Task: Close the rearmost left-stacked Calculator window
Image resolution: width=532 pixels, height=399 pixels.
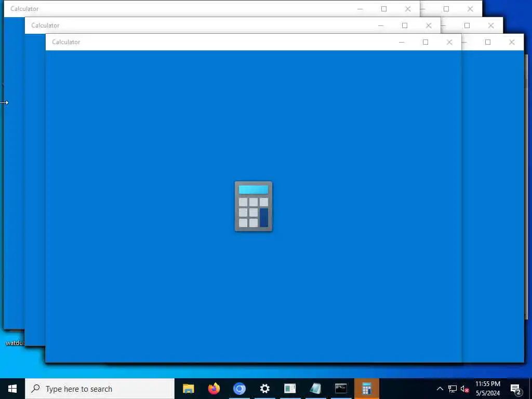Action: coord(408,9)
